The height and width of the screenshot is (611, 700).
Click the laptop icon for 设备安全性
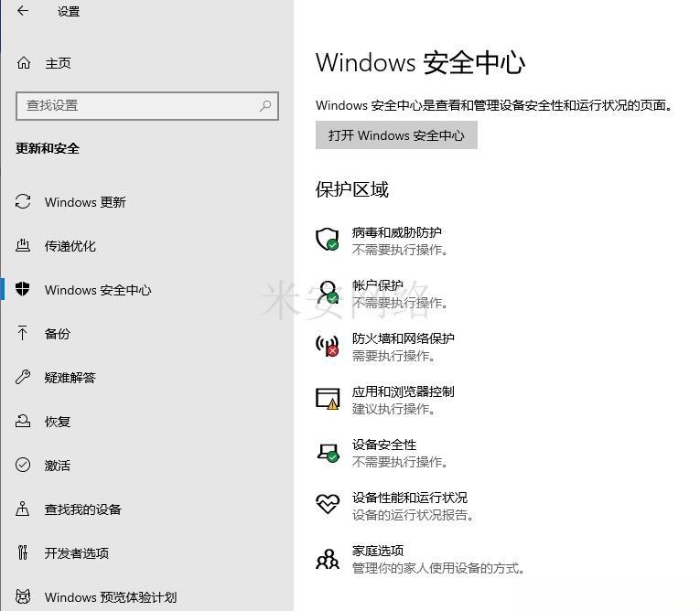point(328,452)
